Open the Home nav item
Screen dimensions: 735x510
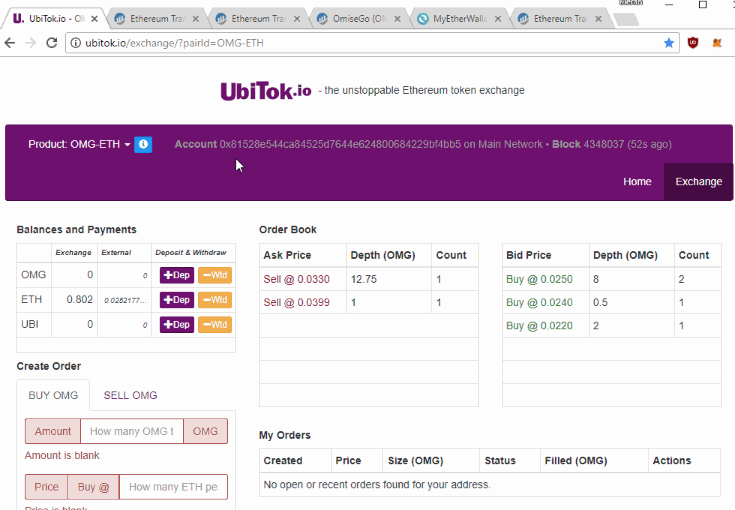pos(637,182)
